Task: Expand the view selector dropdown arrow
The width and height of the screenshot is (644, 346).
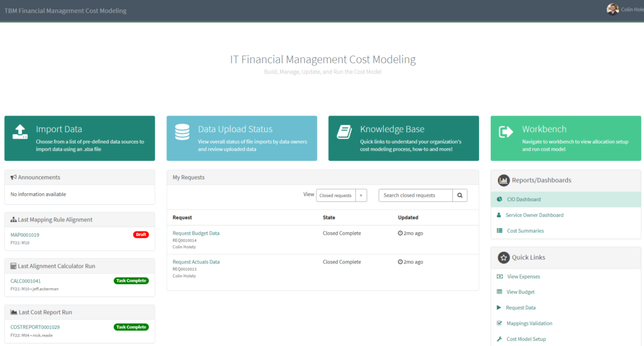Action: pyautogui.click(x=362, y=196)
